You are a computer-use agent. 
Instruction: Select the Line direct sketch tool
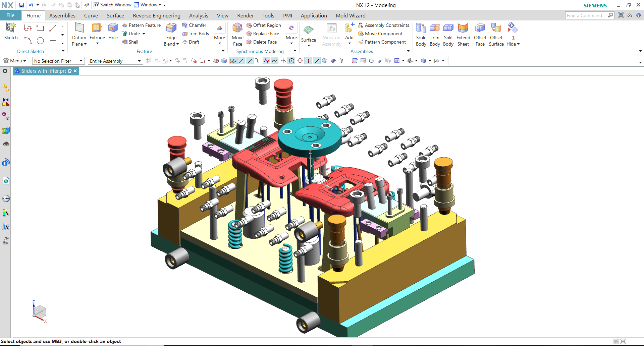pyautogui.click(x=53, y=28)
